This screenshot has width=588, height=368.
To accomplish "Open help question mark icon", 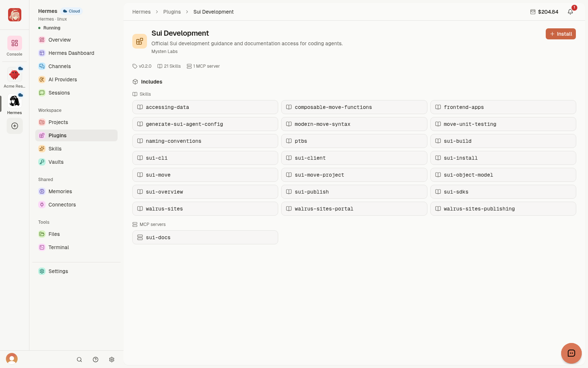I will (96, 360).
